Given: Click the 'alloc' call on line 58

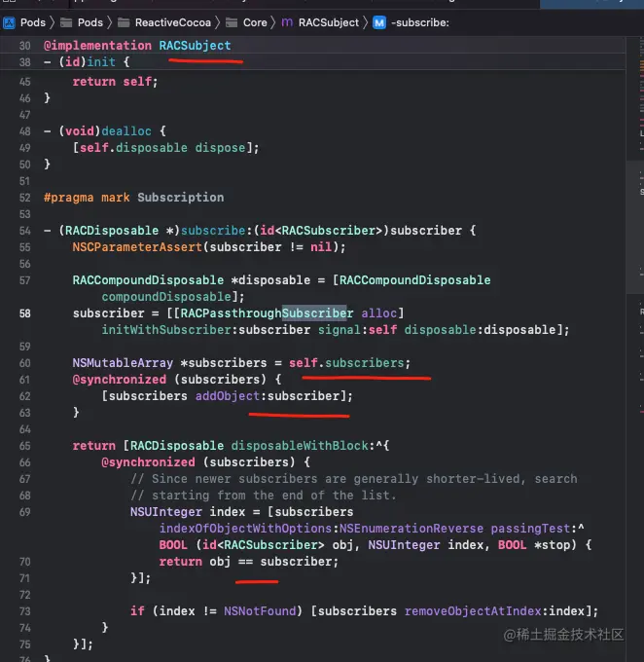Looking at the screenshot, I should [x=379, y=313].
